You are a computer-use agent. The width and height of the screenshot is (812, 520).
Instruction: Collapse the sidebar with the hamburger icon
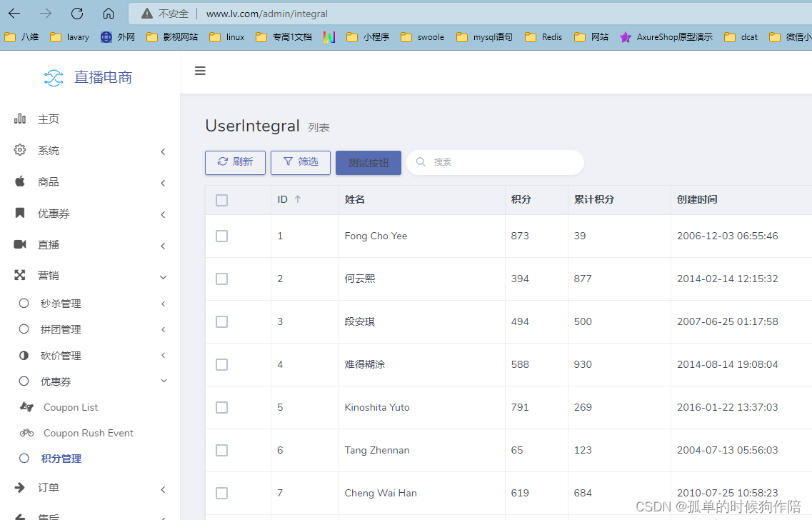point(200,71)
